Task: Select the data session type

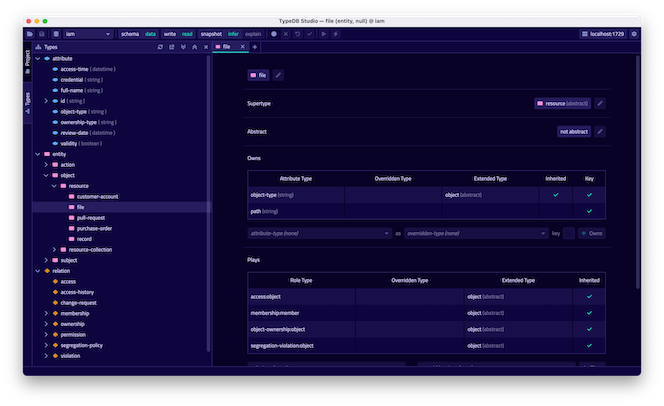Action: [x=150, y=34]
